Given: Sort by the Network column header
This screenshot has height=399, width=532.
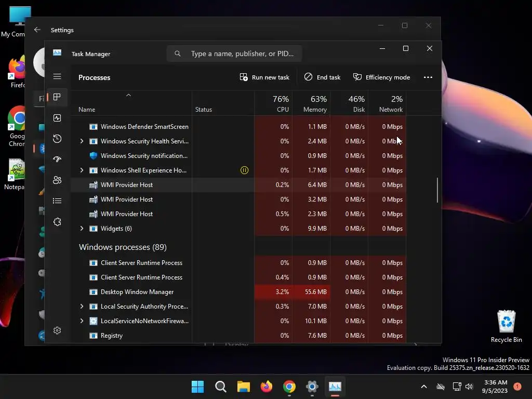Looking at the screenshot, I should coord(388,103).
